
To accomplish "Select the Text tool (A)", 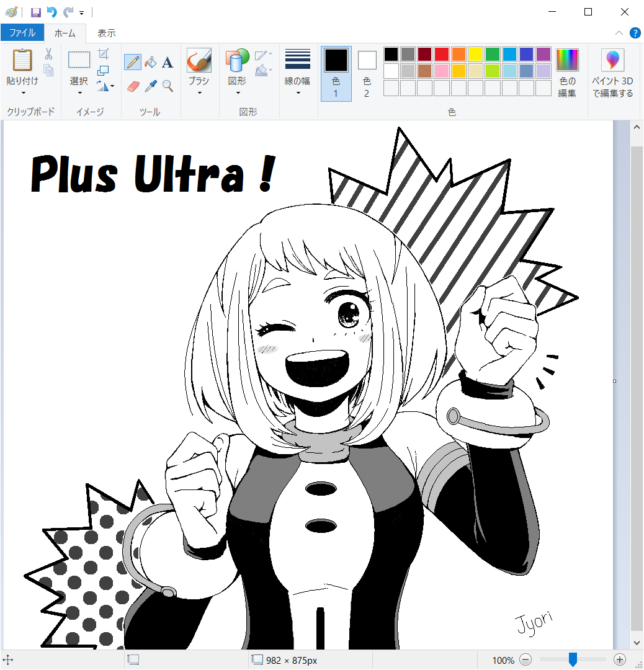I will 168,63.
